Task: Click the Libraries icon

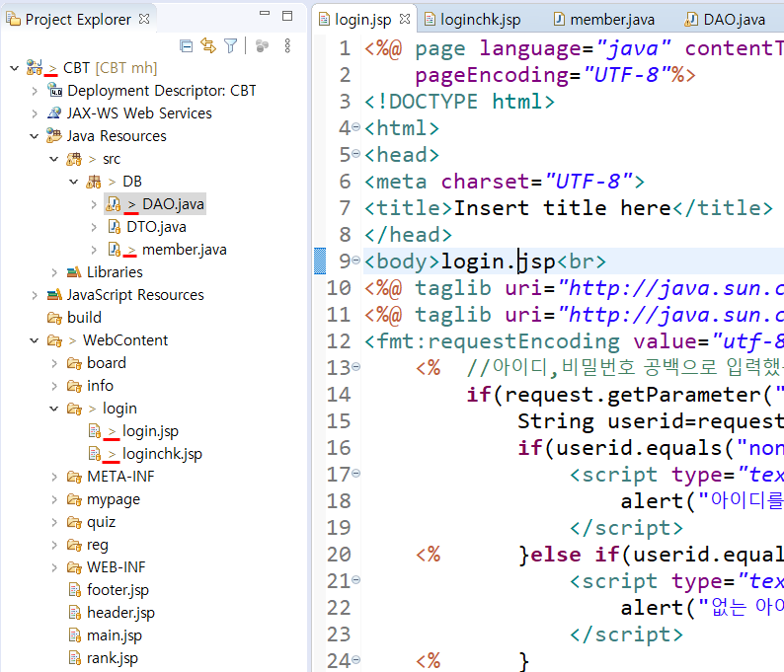Action: coord(74,272)
